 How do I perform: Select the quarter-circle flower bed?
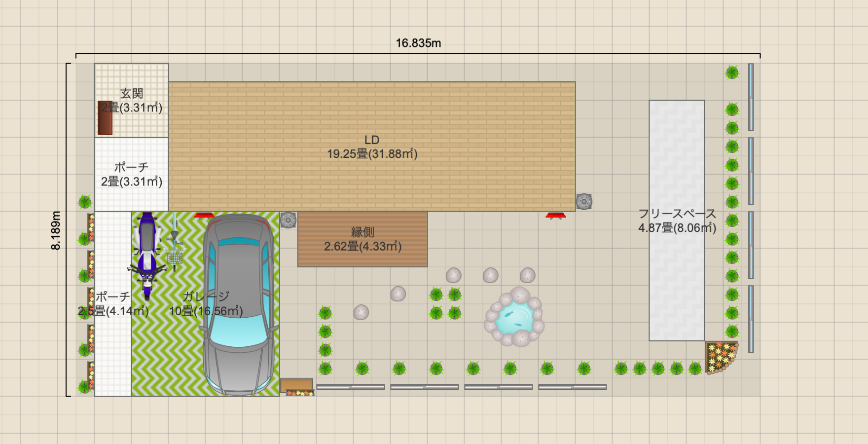(x=721, y=358)
